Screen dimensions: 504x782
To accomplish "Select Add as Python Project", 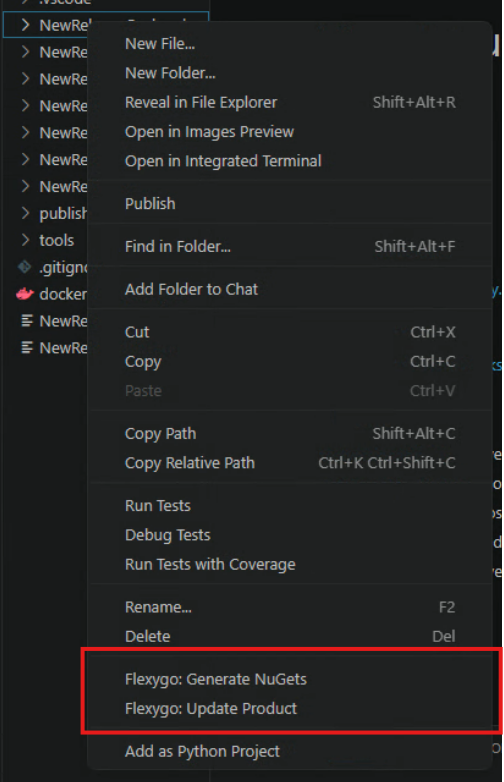I will tap(202, 751).
